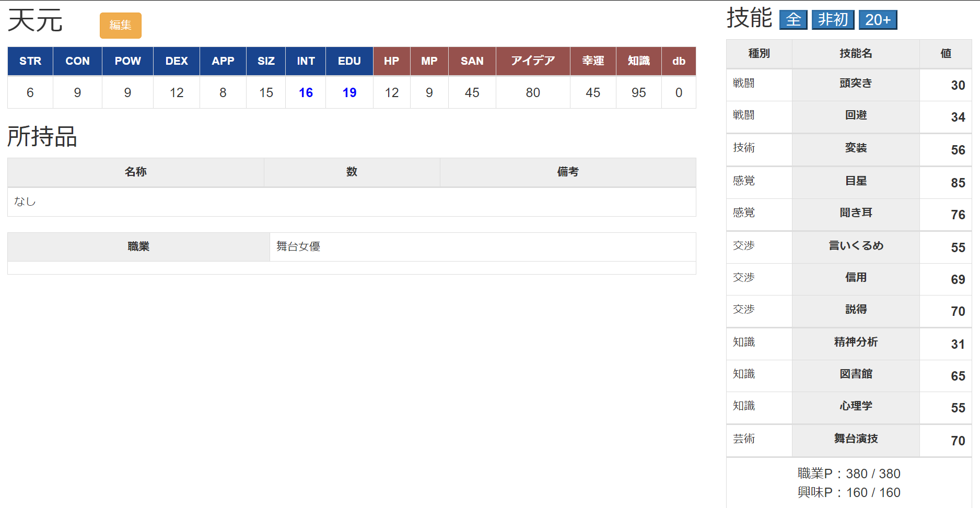Select the 頭突き skill row
Image resolution: width=980 pixels, height=508 pixels.
pyautogui.click(x=856, y=84)
